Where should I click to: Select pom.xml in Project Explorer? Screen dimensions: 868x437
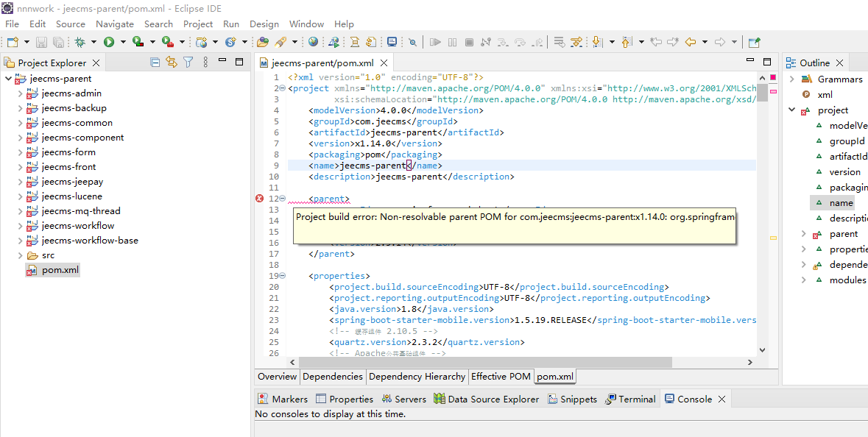tap(60, 270)
